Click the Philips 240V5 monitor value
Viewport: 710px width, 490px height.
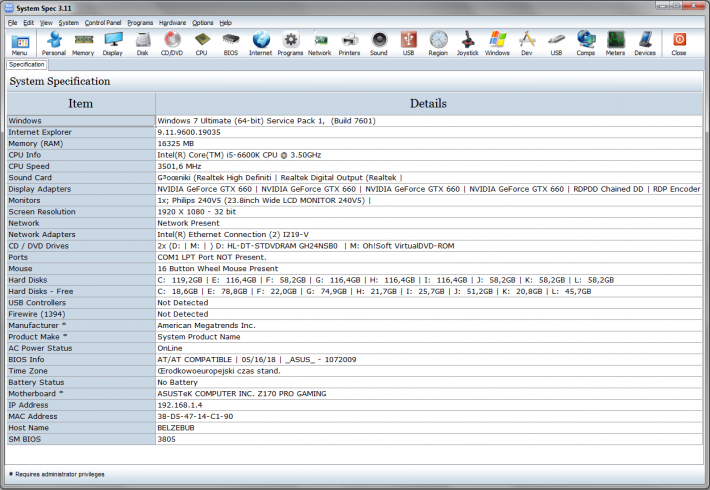[x=428, y=200]
